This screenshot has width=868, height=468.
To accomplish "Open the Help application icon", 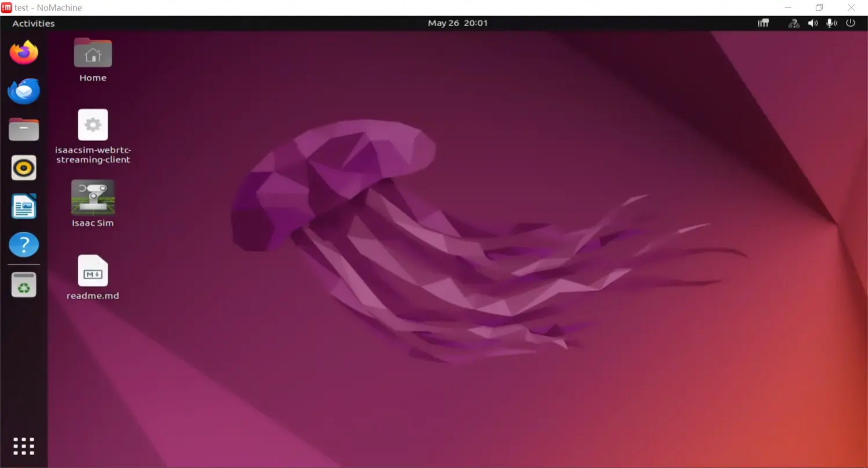I will pos(24,245).
